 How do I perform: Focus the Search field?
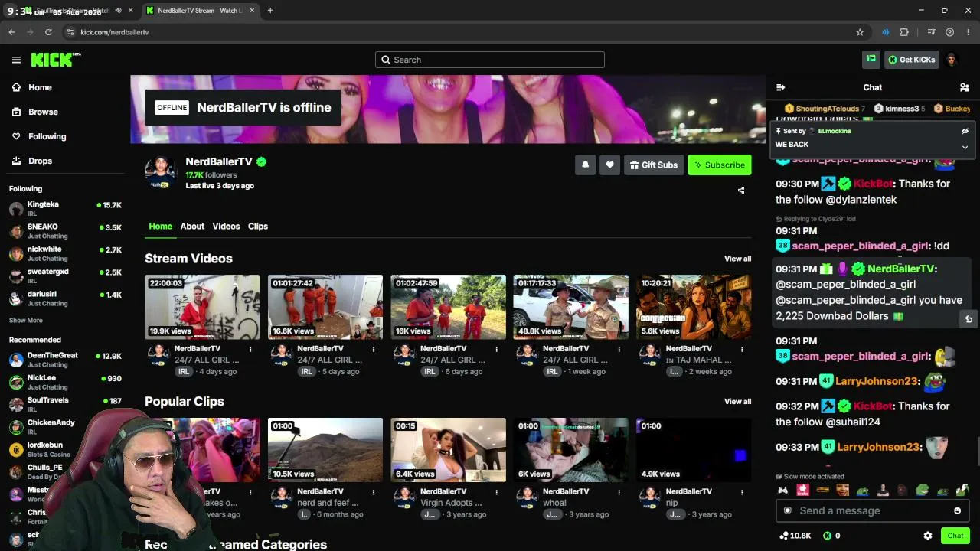coord(490,60)
